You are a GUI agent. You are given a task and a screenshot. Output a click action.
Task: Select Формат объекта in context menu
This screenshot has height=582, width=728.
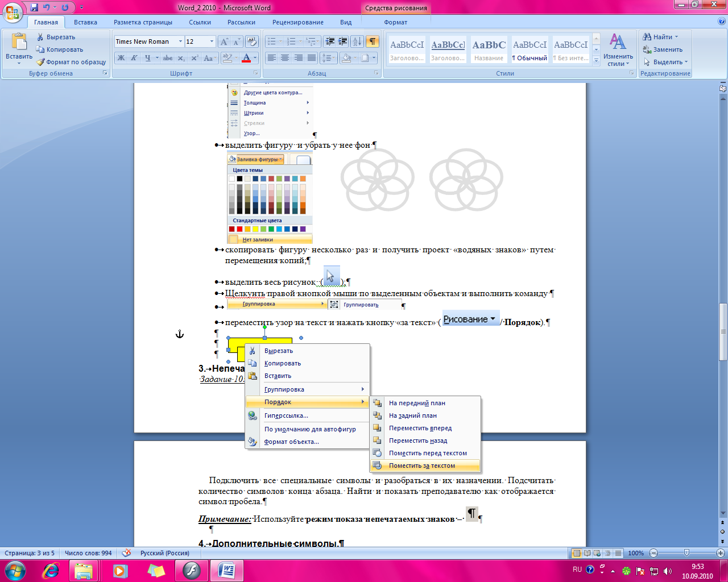307,442
